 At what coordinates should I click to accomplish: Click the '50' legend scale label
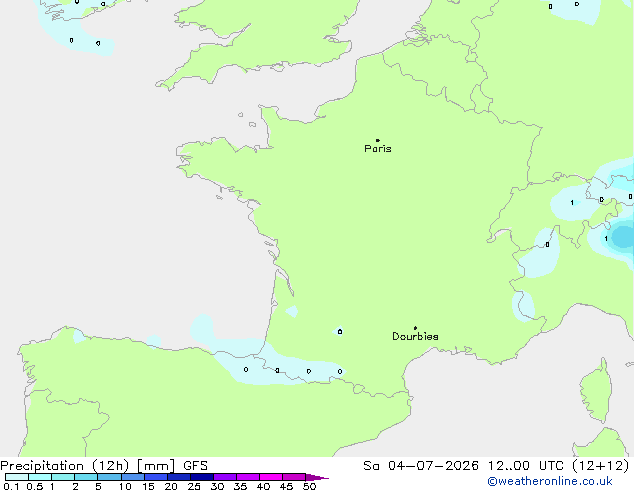tap(309, 486)
